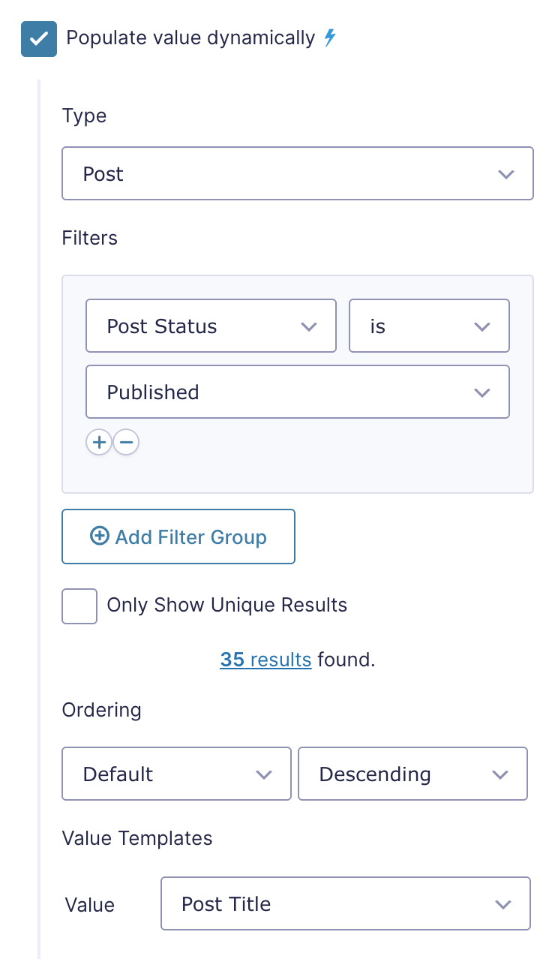Click the lightning bolt icon
Screen dimensions: 555x980
tap(329, 38)
